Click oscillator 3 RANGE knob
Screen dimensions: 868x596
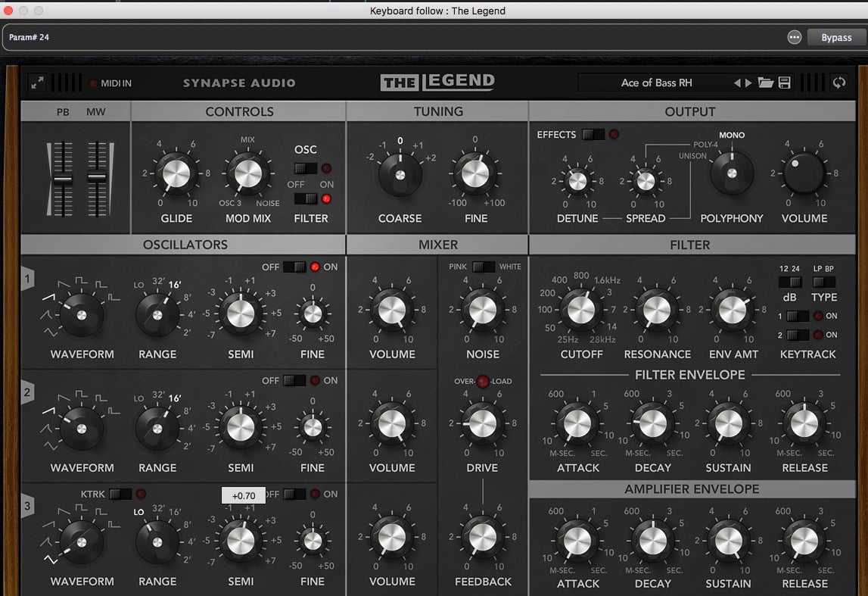(x=157, y=542)
